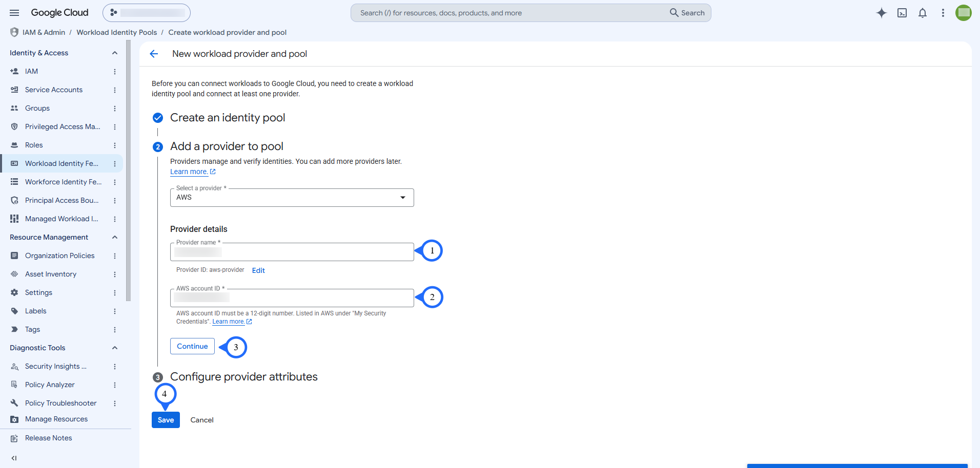980x468 pixels.
Task: Click the Provider name input field
Action: click(292, 252)
